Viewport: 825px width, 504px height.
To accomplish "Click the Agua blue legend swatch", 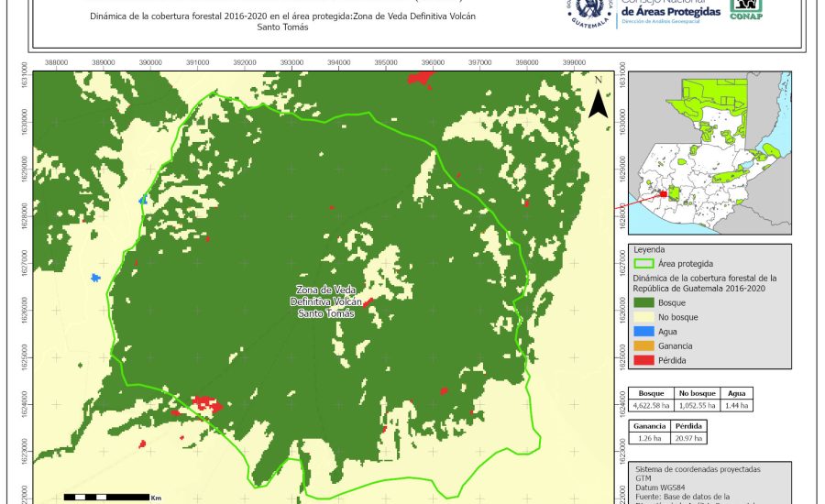I will 643,331.
